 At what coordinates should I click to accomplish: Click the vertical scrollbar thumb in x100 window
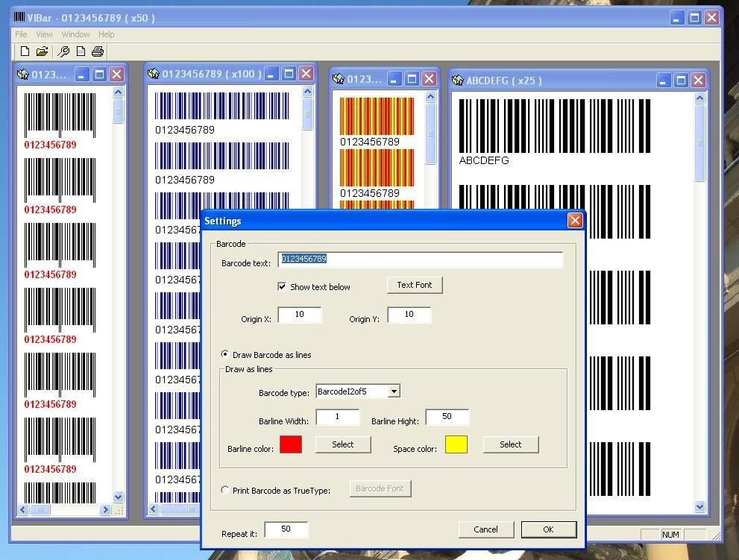pyautogui.click(x=308, y=113)
